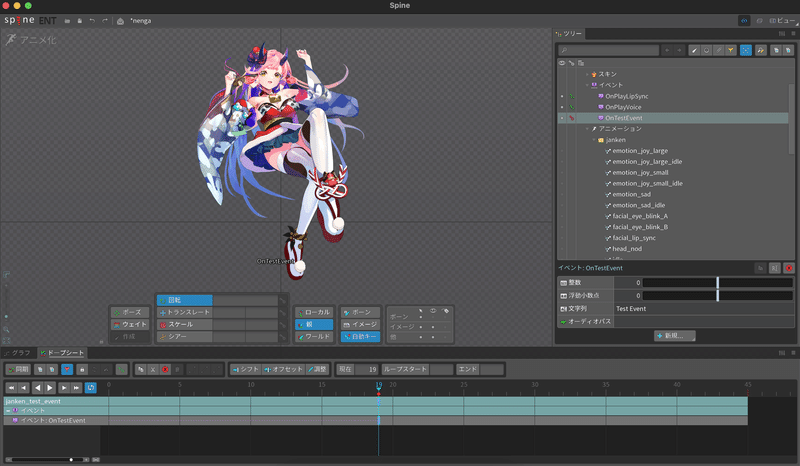
Task: Collapse the アニメーション node in tree
Action: coord(587,129)
